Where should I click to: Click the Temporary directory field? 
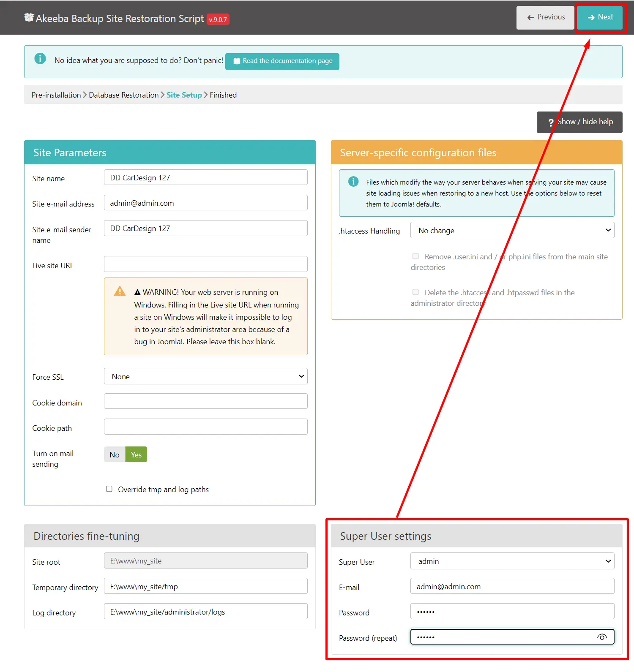pos(206,586)
